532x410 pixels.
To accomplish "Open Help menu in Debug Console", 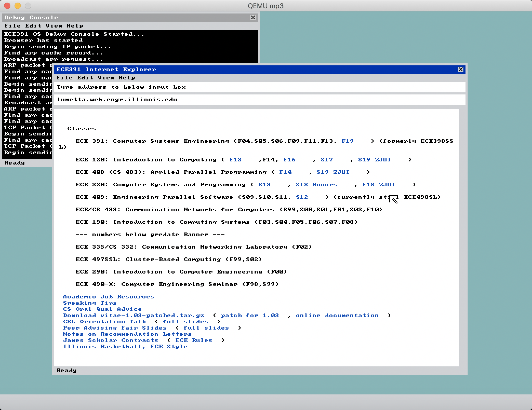I will point(75,26).
